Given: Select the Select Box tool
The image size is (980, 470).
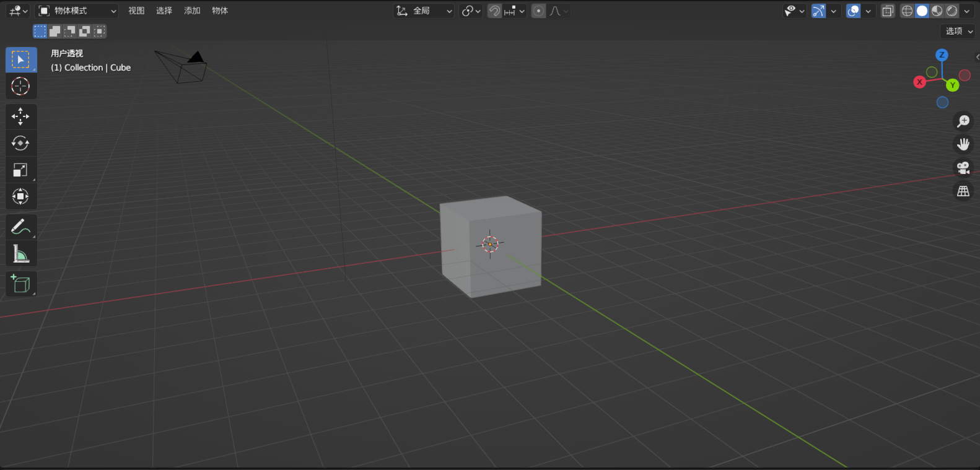Looking at the screenshot, I should 21,59.
